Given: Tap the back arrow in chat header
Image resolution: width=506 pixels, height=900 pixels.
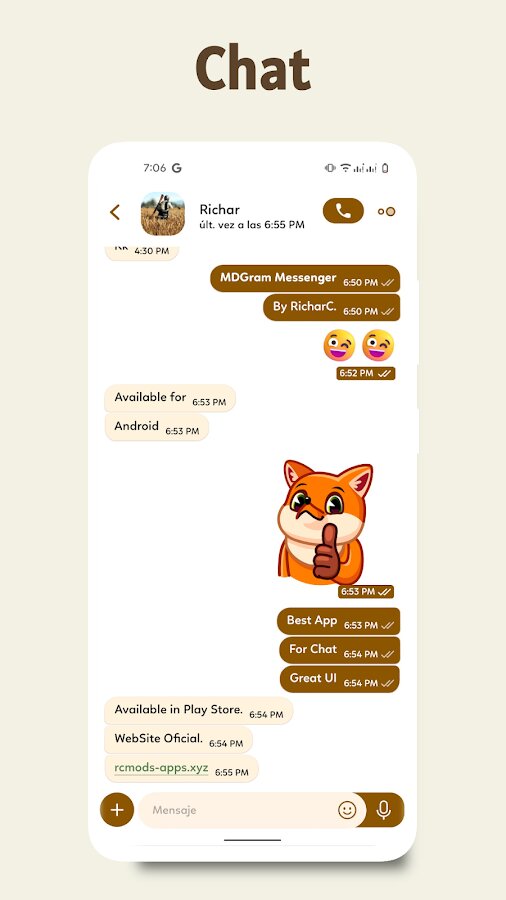Looking at the screenshot, I should [x=115, y=212].
